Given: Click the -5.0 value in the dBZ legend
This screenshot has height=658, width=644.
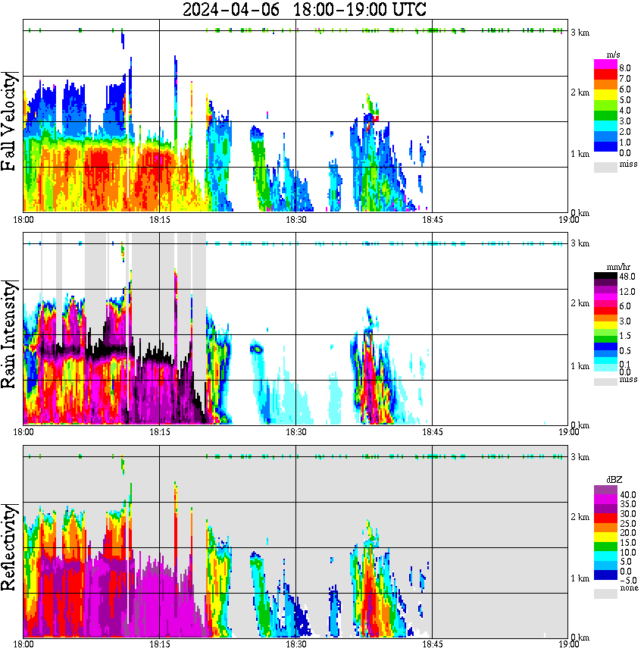Looking at the screenshot, I should pos(627,581).
